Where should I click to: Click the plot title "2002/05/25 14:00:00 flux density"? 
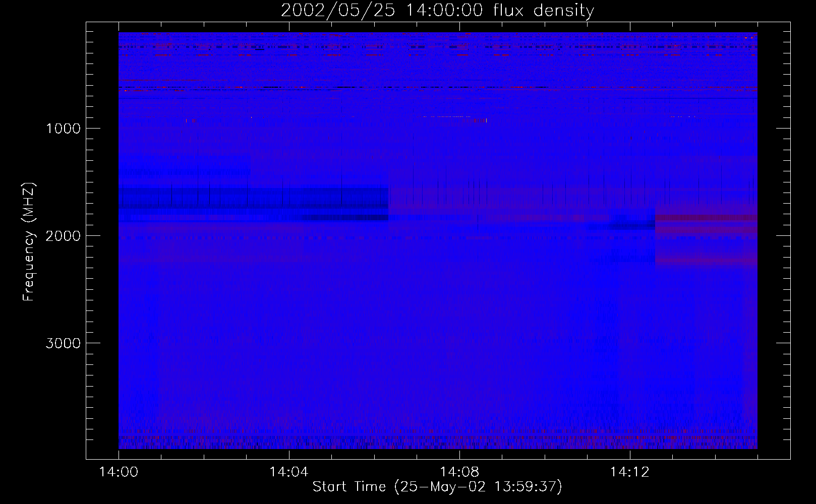point(437,11)
